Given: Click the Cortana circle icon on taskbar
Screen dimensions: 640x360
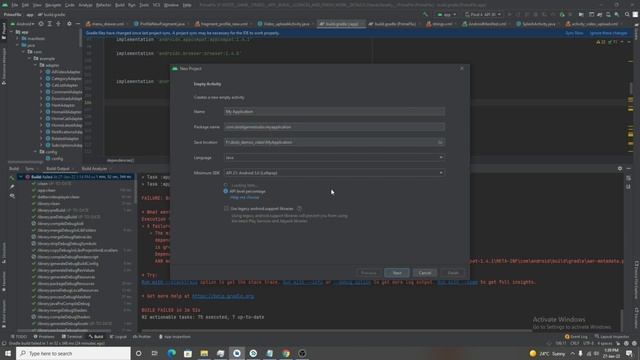Looking at the screenshot, I should [x=138, y=353].
